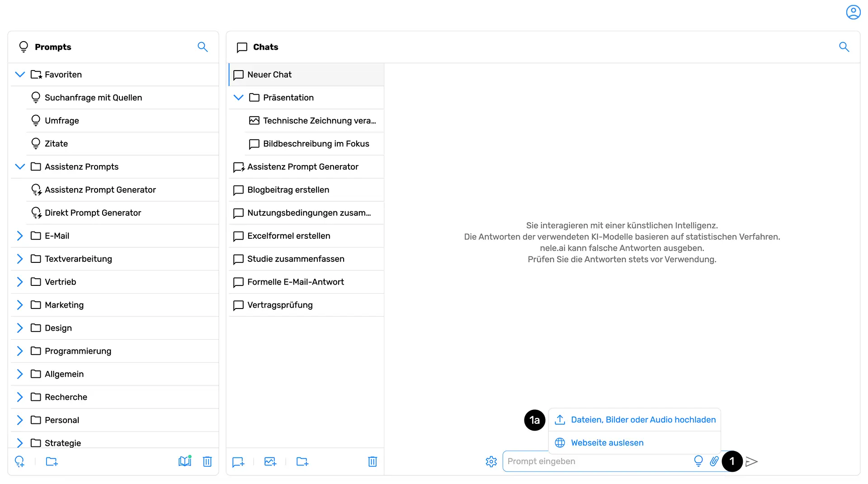Open the Zitate prompt
Screen dimensions: 868x484
pyautogui.click(x=123, y=144)
